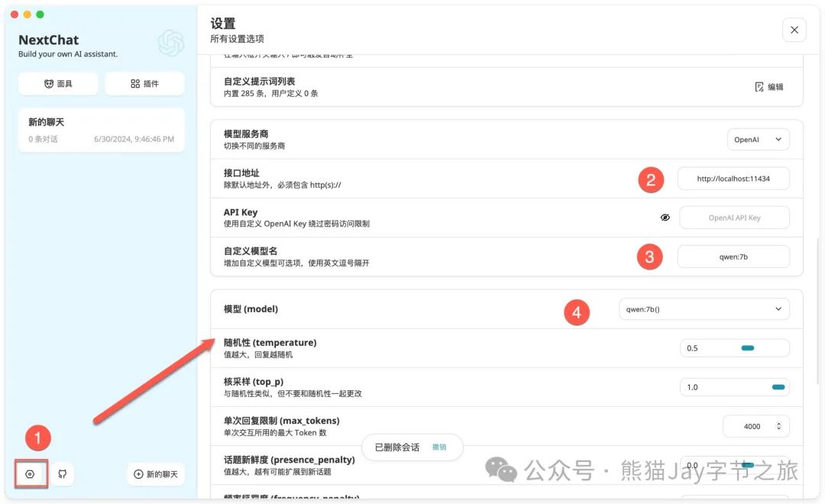Open the 模型服务商 OpenAI dropdown
825x504 pixels.
pyautogui.click(x=759, y=140)
